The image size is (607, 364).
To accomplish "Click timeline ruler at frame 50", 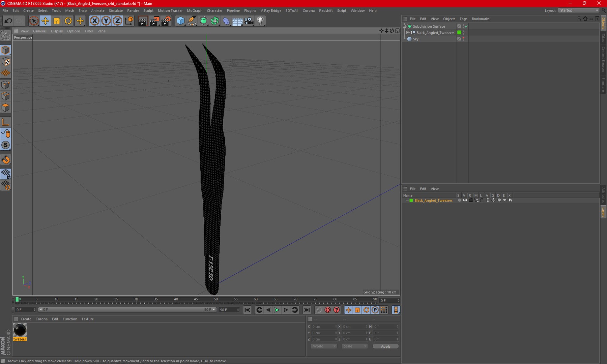I will (216, 300).
